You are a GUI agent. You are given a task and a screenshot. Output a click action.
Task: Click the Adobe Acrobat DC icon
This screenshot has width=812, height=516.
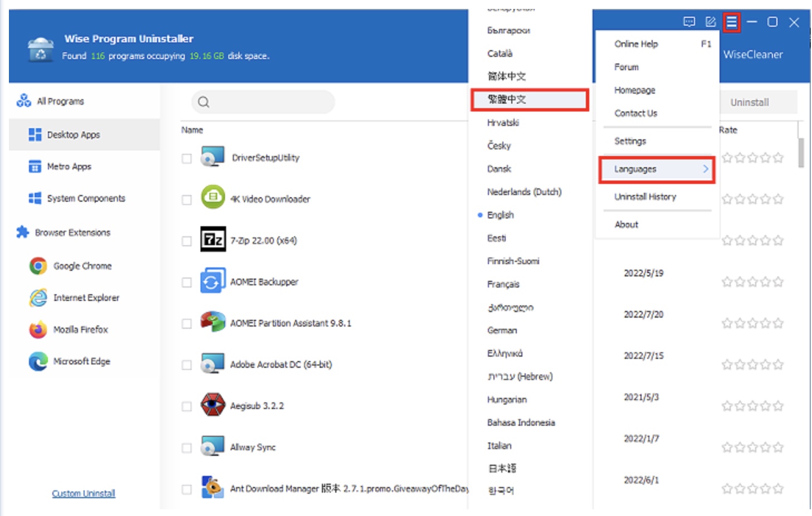point(213,364)
